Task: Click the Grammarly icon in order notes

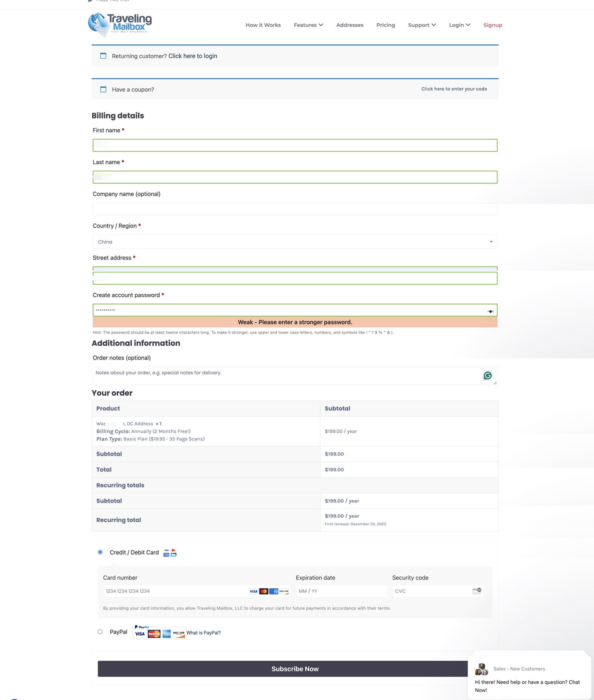Action: point(487,375)
